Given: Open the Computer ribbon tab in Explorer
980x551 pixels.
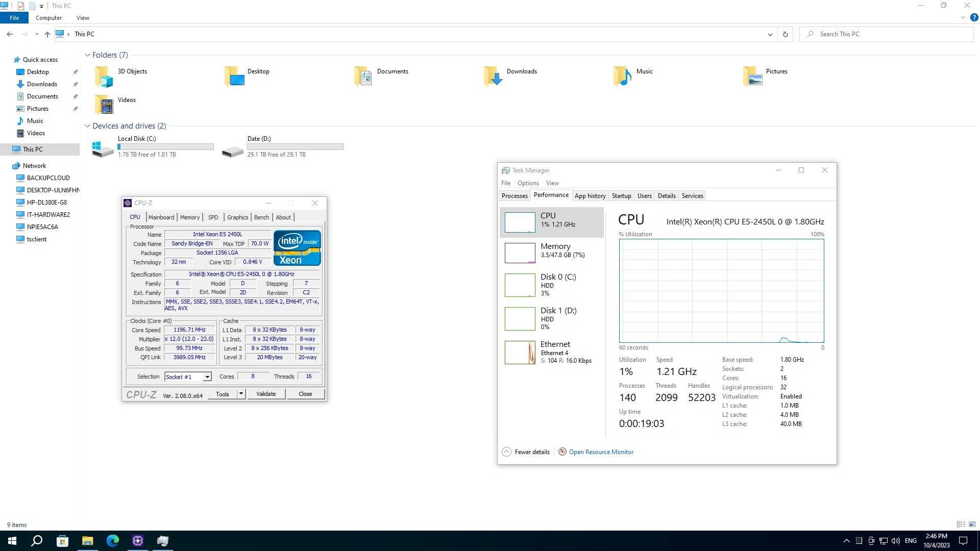Looking at the screenshot, I should click(x=48, y=18).
